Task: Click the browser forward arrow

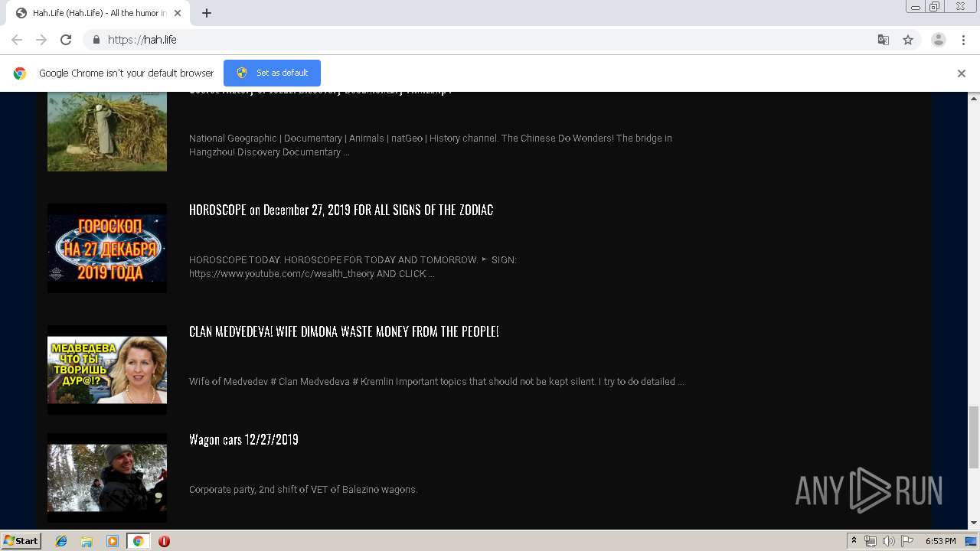Action: (41, 40)
